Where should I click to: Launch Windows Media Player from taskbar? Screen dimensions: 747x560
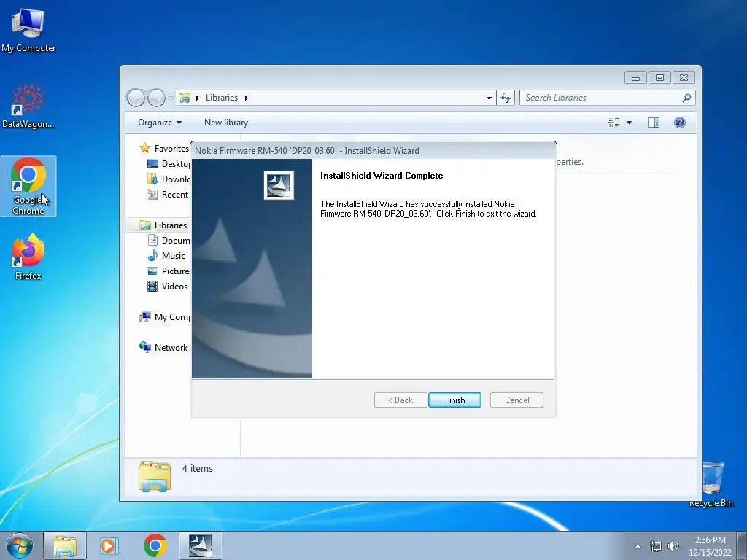point(109,545)
